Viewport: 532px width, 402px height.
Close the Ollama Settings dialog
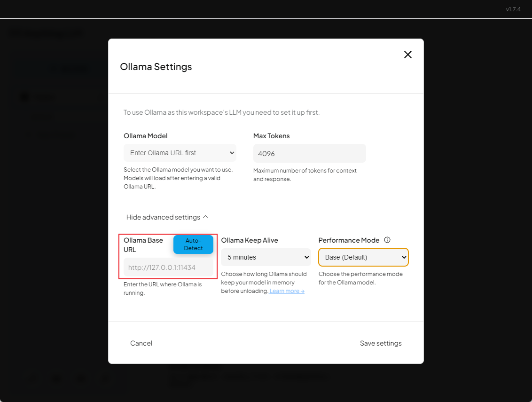point(407,55)
